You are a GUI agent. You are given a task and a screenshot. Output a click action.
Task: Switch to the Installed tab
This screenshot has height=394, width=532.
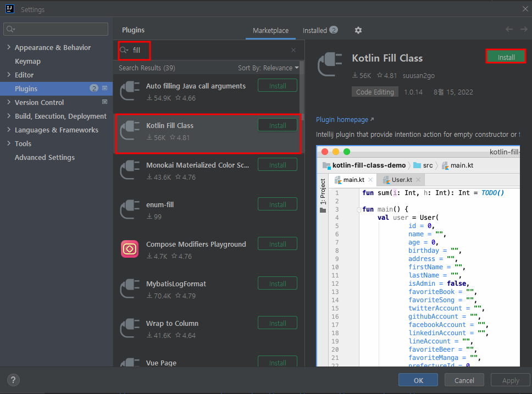point(320,31)
